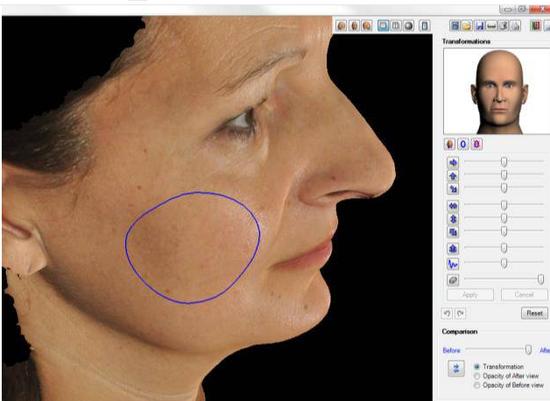
Task: Open the red and green book icon
Action: [535, 26]
